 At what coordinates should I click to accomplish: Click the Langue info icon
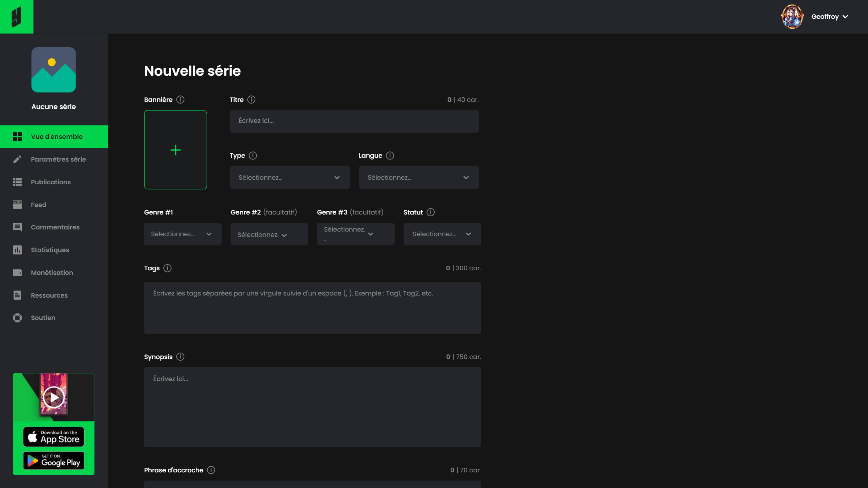coord(390,156)
